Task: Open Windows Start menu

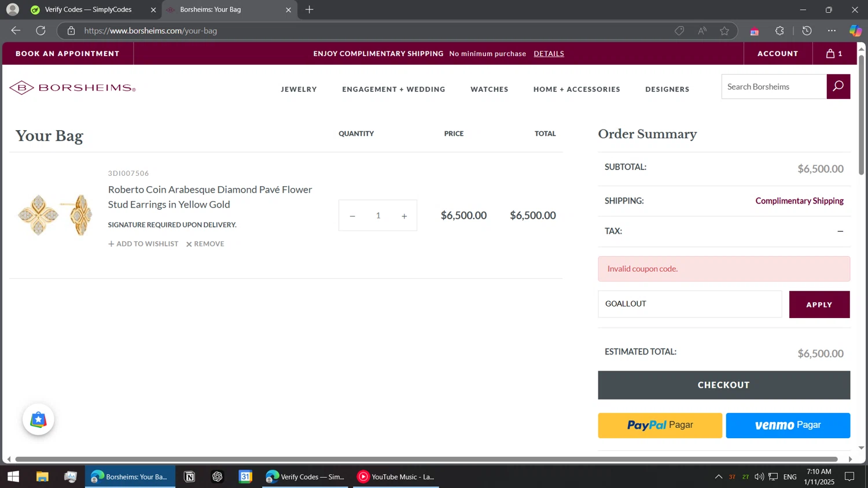Action: 13,476
